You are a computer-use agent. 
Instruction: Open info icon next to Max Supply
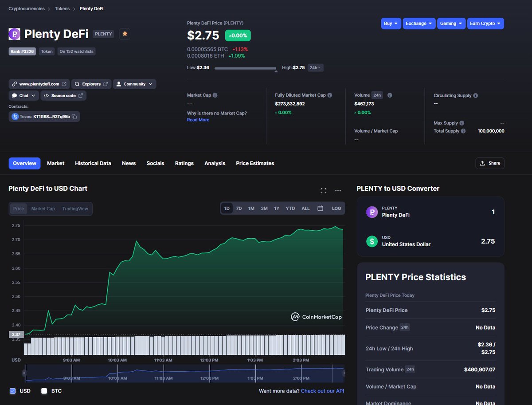point(462,123)
